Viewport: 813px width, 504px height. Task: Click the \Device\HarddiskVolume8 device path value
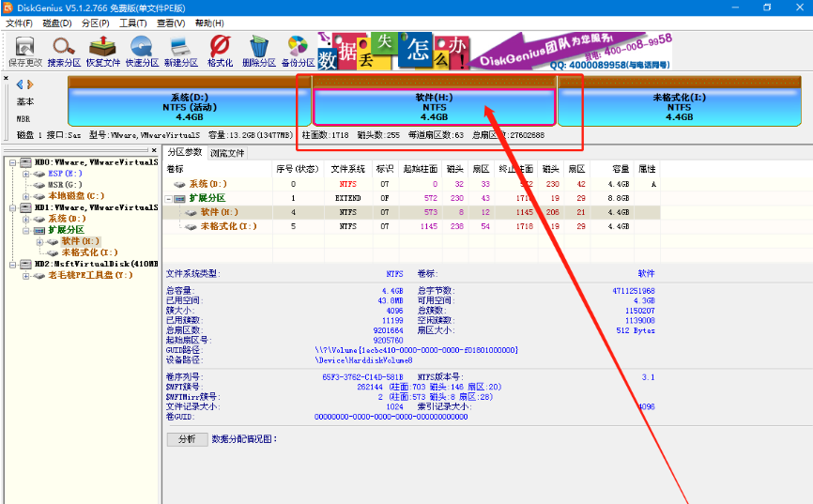[x=363, y=359]
